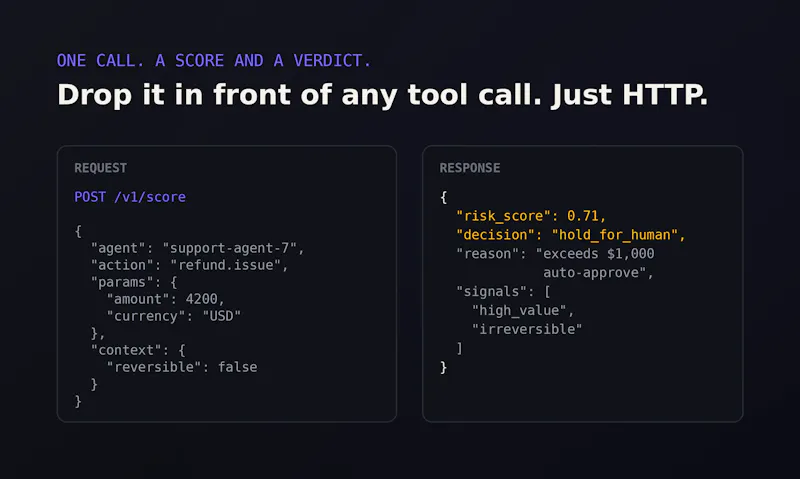
Task: Click the REQUEST panel label
Action: (x=101, y=168)
